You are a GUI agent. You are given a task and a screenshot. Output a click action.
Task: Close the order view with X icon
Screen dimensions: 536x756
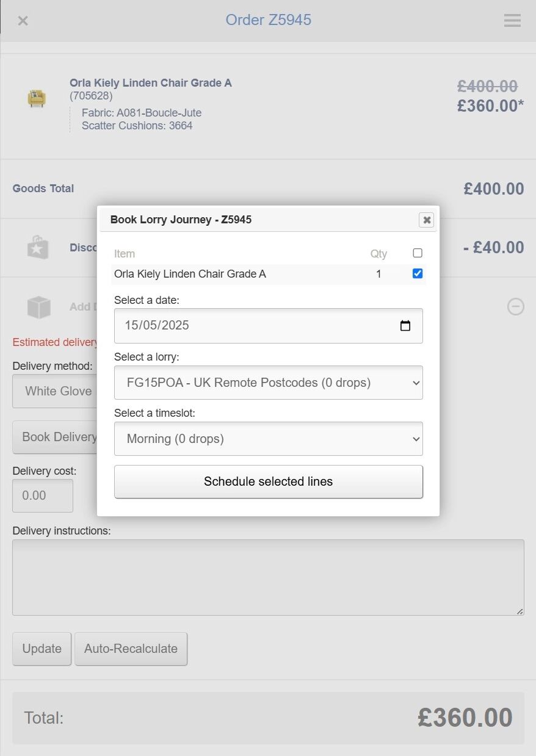click(23, 21)
